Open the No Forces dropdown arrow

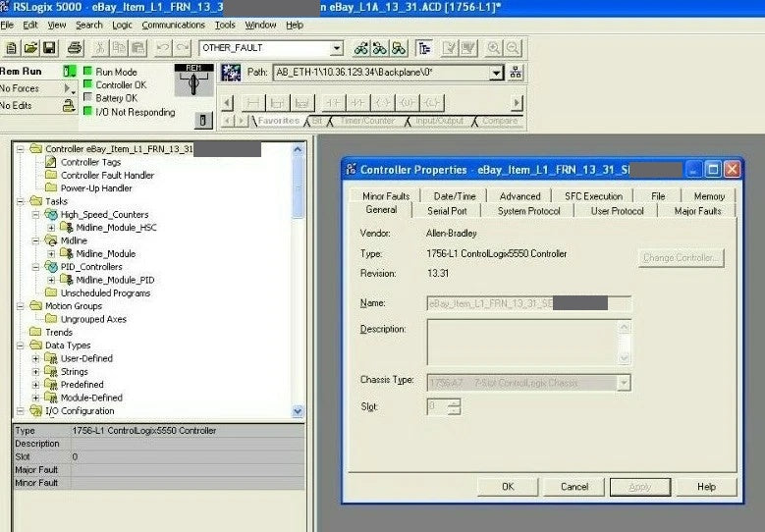70,88
